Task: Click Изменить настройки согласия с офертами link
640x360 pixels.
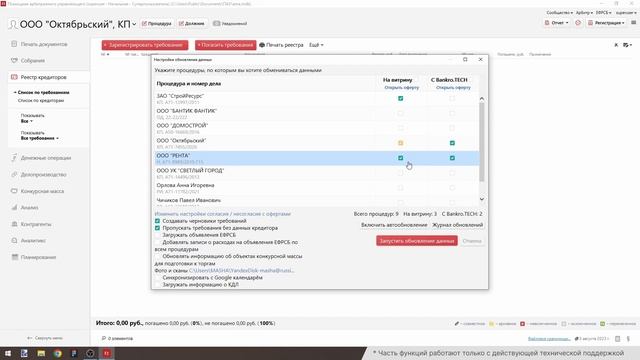Action: pos(222,214)
